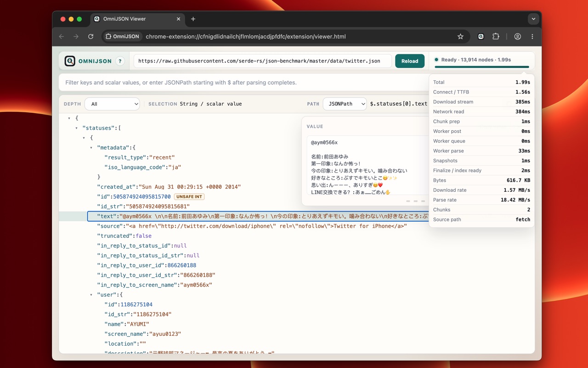Go forward with browser forward arrow
The width and height of the screenshot is (588, 368).
coord(76,36)
